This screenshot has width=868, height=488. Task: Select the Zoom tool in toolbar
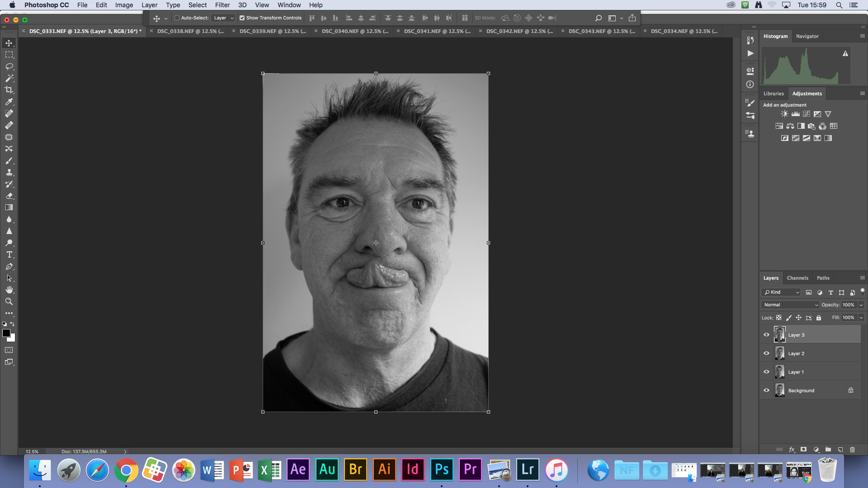(9, 301)
